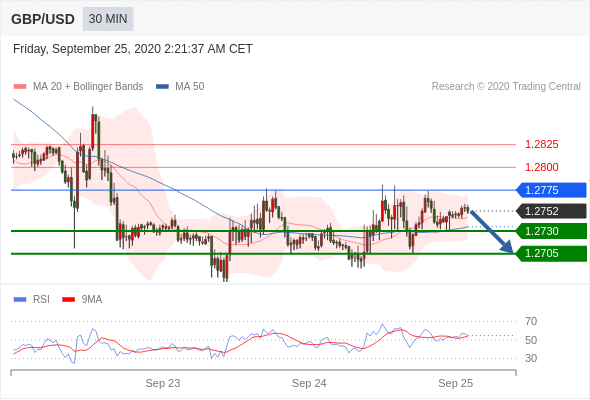Click the blue MA 50 legend swatch
The image size is (590, 400).
[x=162, y=87]
